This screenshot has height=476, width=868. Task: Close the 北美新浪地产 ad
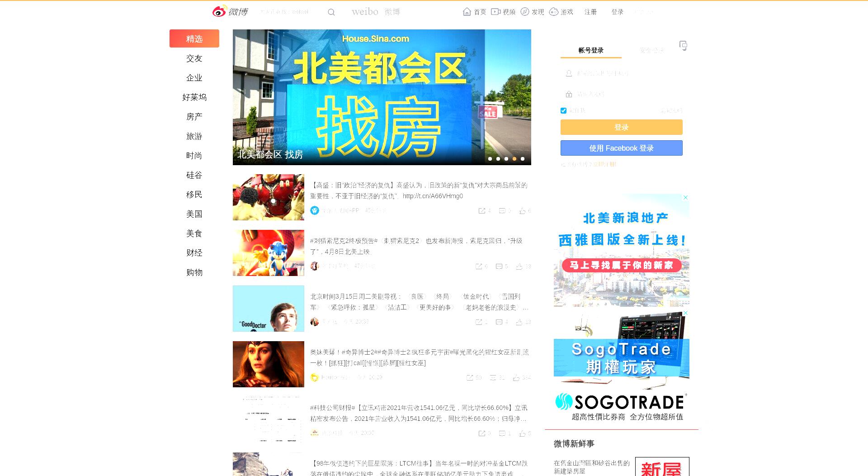click(685, 197)
